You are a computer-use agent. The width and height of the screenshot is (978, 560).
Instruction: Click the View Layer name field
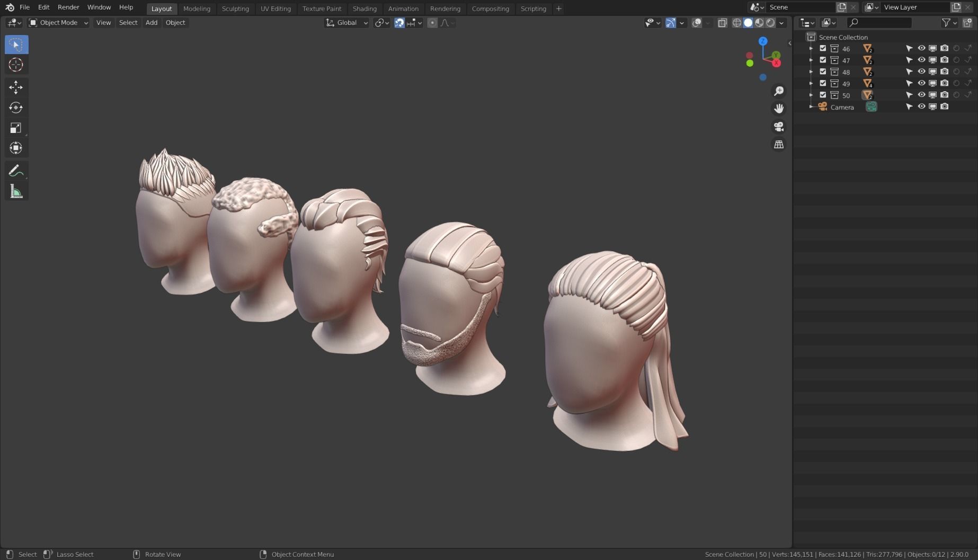(x=915, y=7)
